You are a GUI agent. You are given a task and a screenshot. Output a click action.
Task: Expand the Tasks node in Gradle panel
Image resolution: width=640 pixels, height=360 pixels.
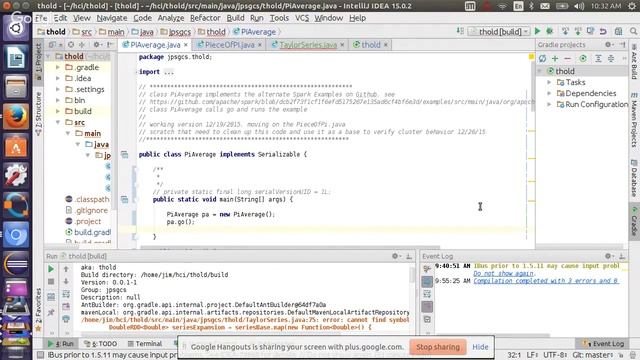(549, 82)
